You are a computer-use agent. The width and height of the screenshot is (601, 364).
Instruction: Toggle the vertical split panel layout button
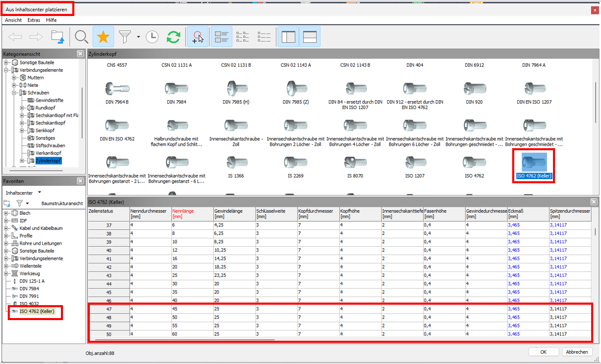tap(288, 37)
